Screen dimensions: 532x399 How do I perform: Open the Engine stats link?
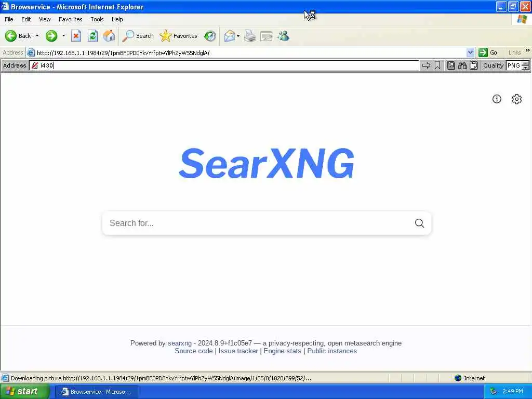point(282,351)
